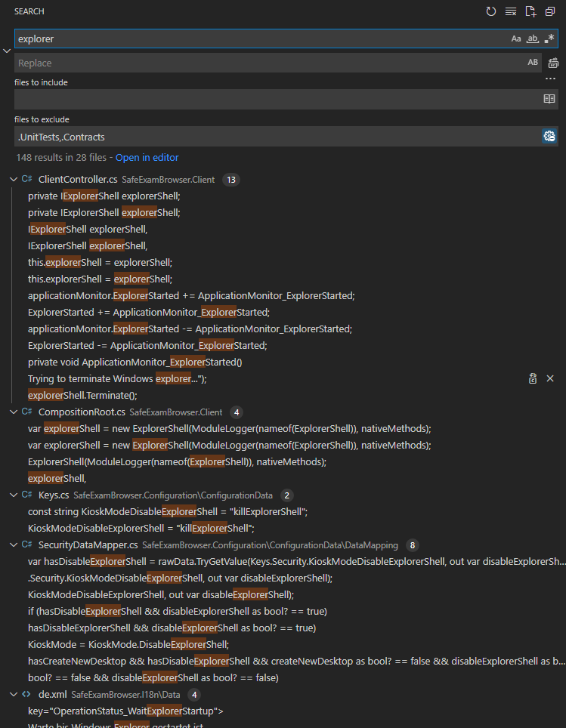The height and width of the screenshot is (728, 566).
Task: Select result 'ExplorerStarted -= ApplicationMonitor_ExplorerStarted;'
Action: [147, 345]
